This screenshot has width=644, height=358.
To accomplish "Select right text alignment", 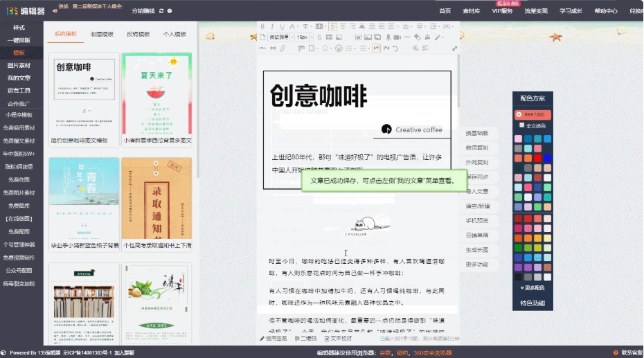I will [352, 26].
